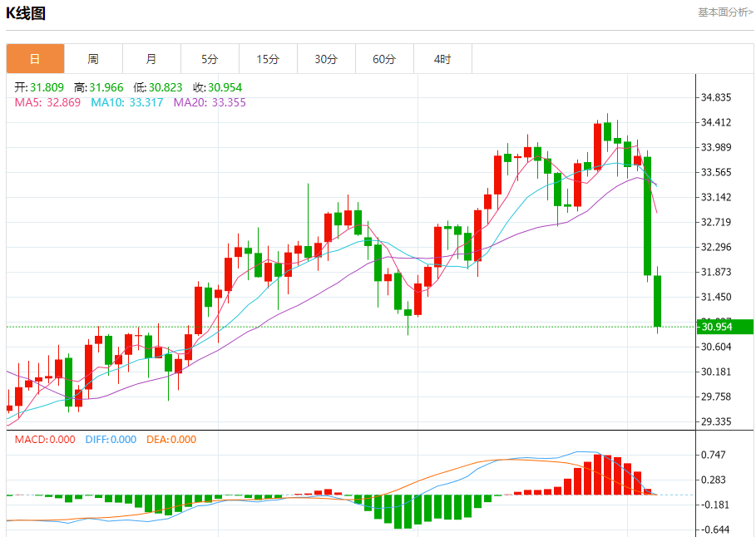Click the DIFF 0.000 indicator label
The image size is (756, 537).
pyautogui.click(x=111, y=440)
